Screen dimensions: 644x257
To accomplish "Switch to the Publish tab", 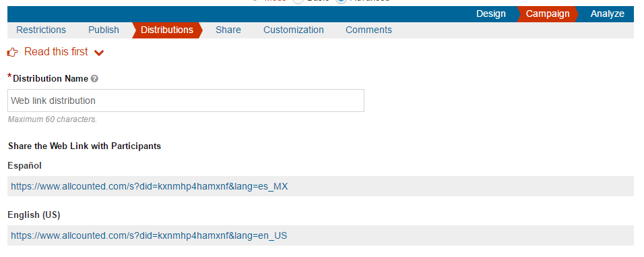I will (x=104, y=30).
